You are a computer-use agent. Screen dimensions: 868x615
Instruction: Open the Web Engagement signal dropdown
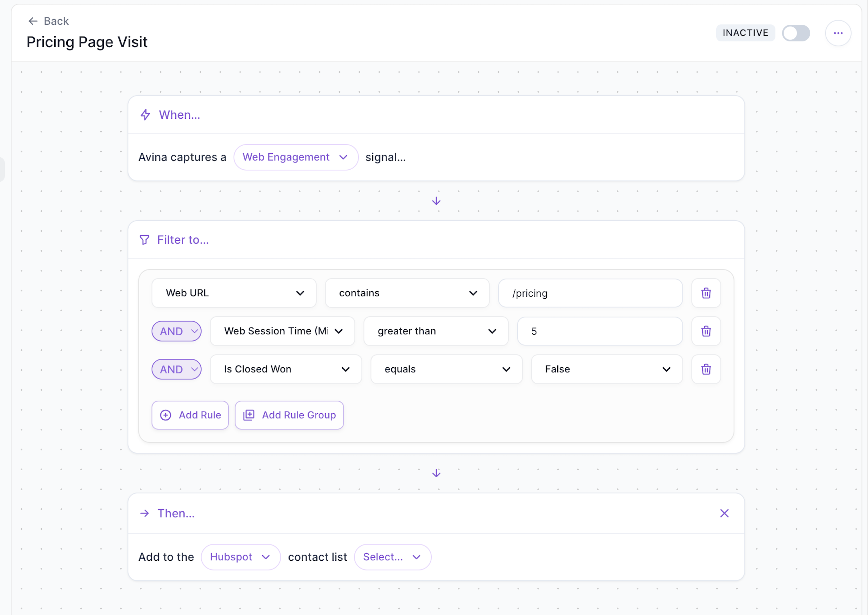[296, 157]
